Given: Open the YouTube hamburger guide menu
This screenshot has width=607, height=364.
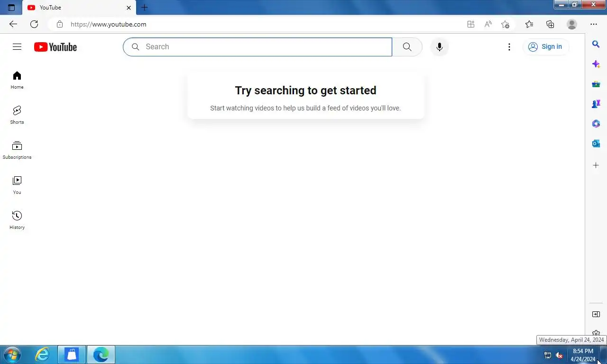Looking at the screenshot, I should coord(17,46).
